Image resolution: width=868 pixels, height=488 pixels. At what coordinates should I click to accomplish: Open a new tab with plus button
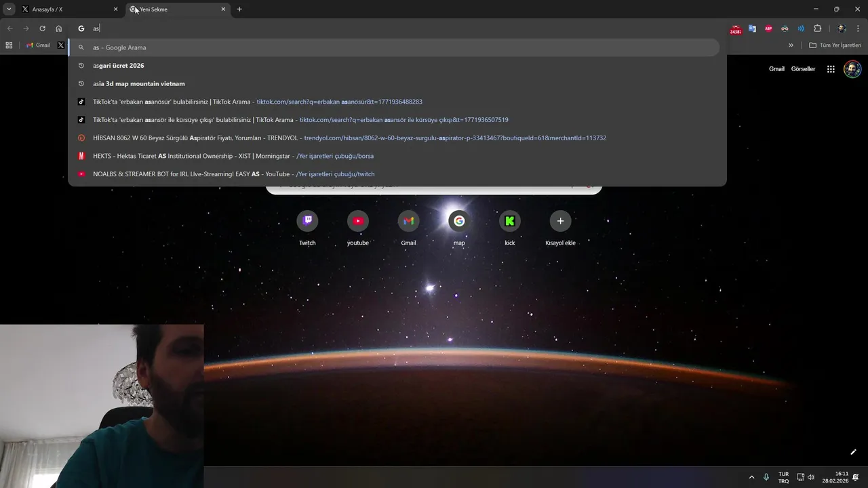[x=239, y=9]
